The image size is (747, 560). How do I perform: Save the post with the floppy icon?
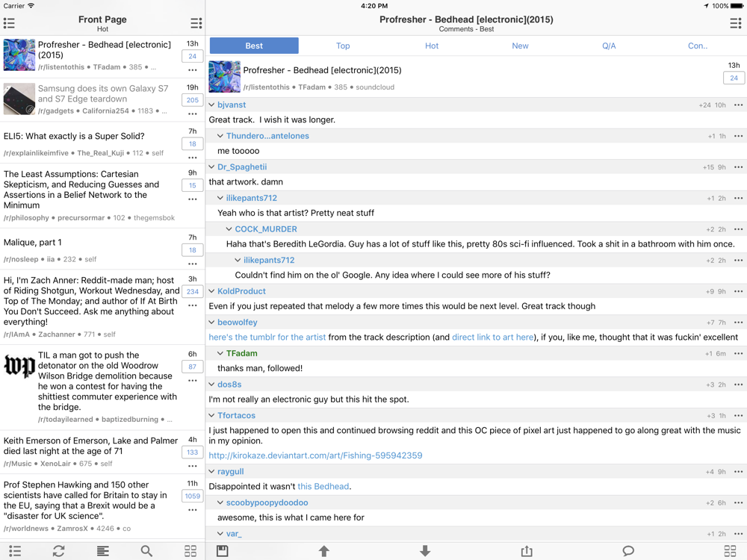223,551
